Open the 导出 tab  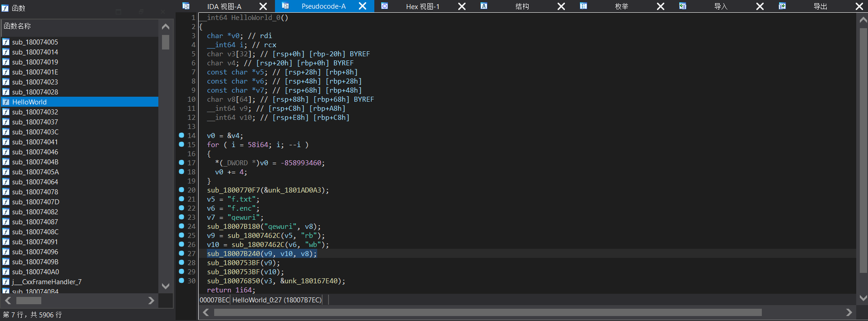coord(820,6)
